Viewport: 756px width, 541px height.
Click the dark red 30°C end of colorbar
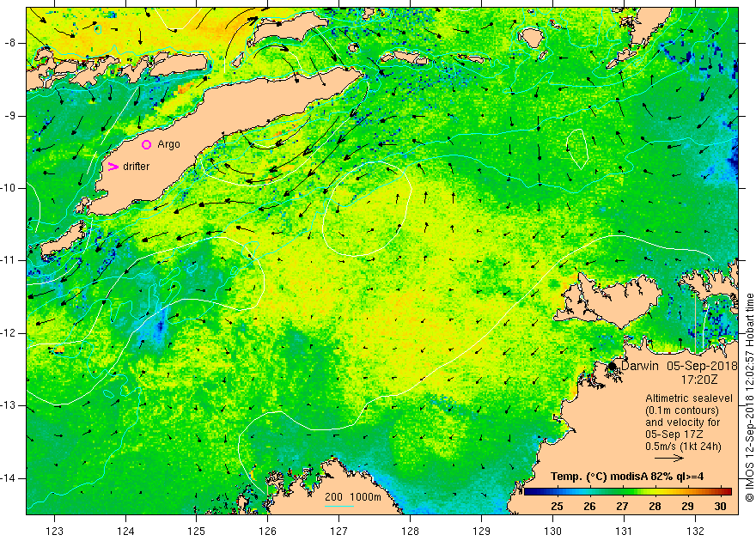click(726, 492)
